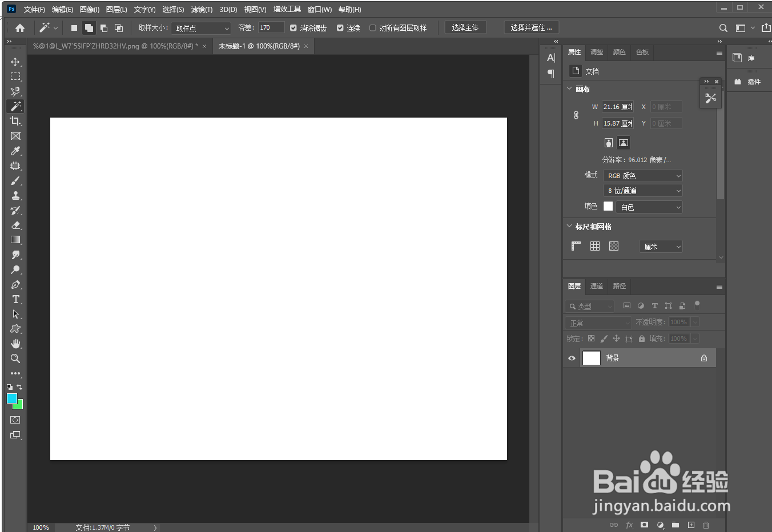This screenshot has height=532, width=772.
Task: Click the 选择并遮住 button
Action: [530, 27]
